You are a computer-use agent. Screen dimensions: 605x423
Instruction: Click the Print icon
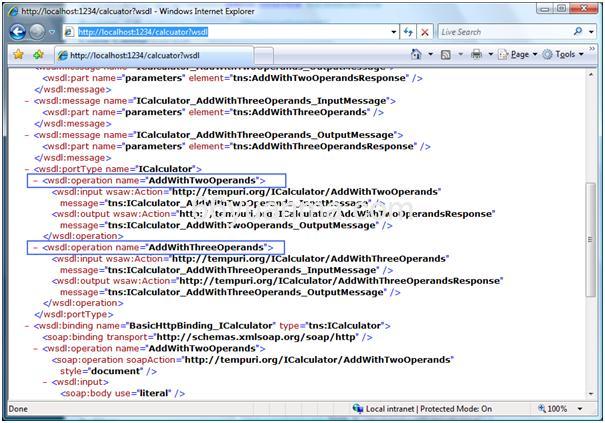[x=477, y=55]
